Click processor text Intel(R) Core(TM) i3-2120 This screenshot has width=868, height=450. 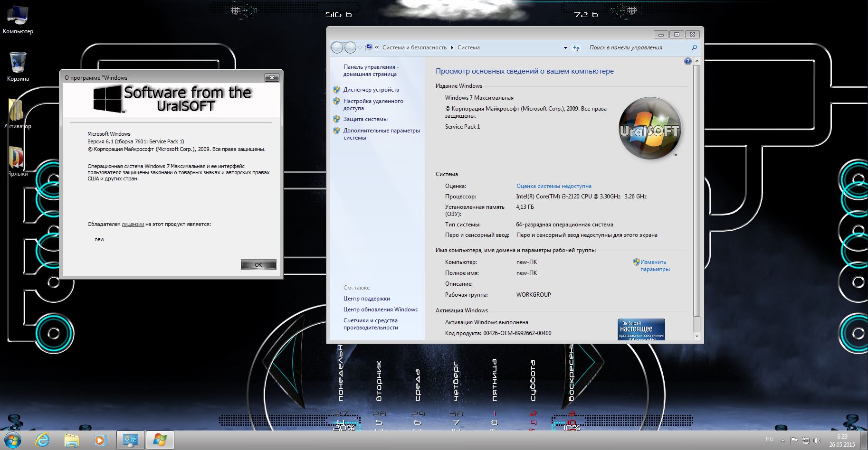click(x=581, y=197)
